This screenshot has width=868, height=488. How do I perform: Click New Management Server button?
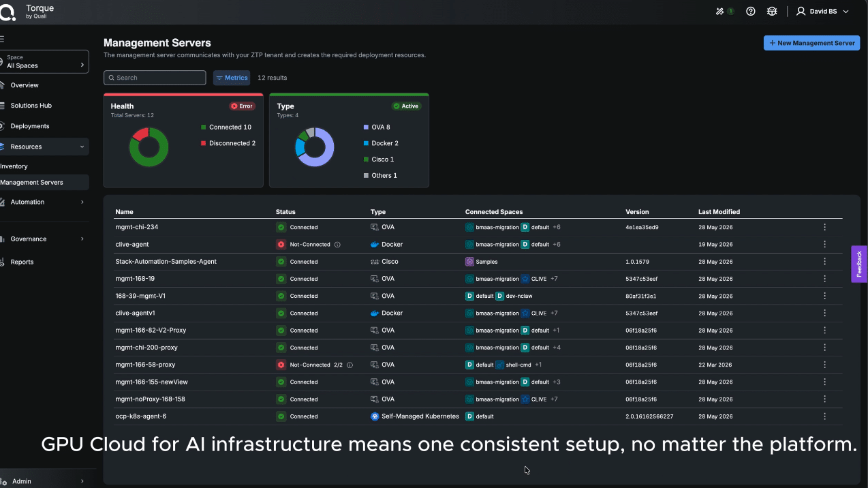coord(811,43)
